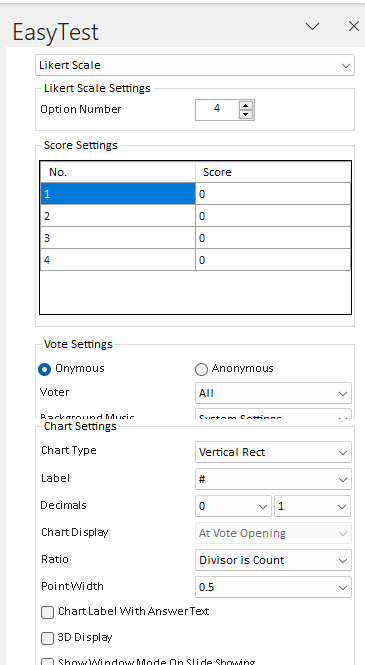The width and height of the screenshot is (365, 665).
Task: Click the Score column header
Action: point(273,172)
